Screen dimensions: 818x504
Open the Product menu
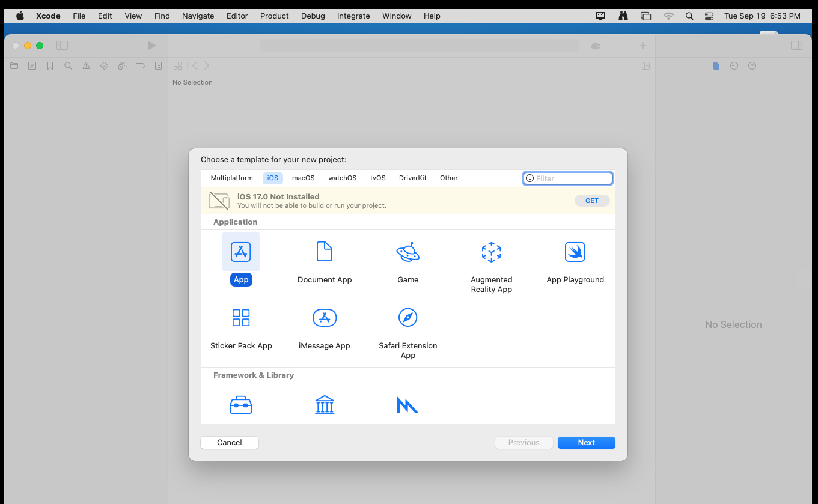(274, 16)
